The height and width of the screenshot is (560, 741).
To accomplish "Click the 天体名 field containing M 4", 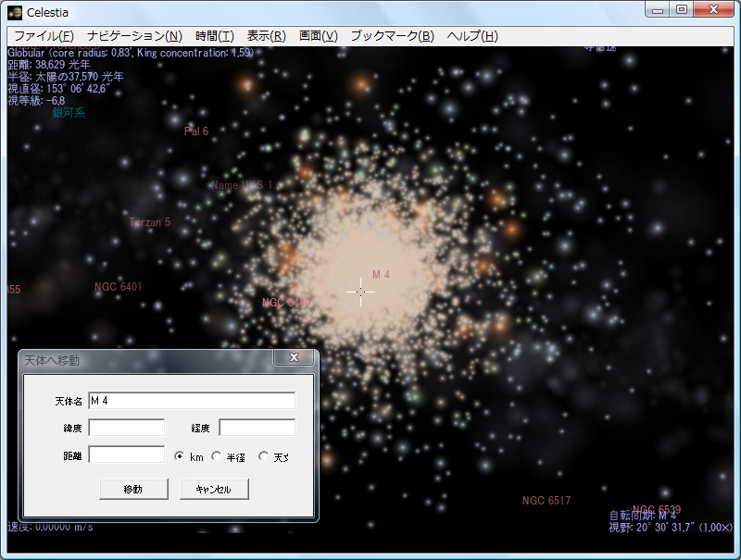I will point(192,400).
